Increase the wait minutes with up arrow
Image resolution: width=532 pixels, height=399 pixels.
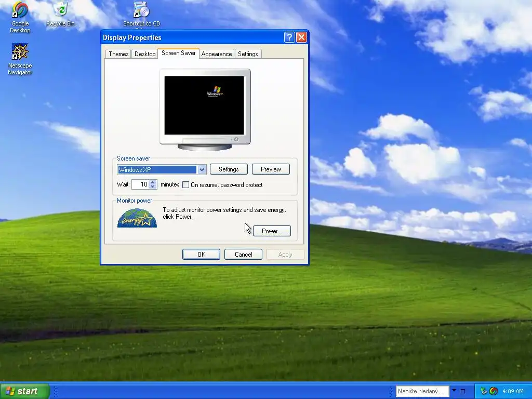(x=153, y=182)
